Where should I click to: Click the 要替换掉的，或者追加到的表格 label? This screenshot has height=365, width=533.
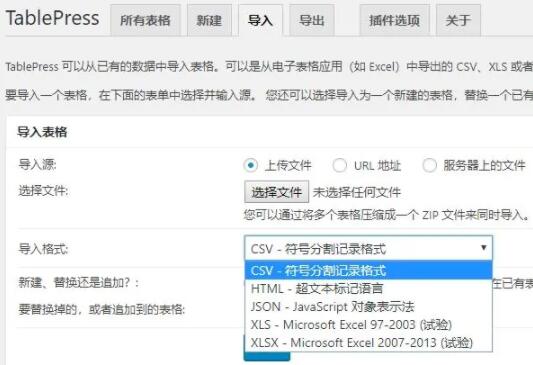coord(102,309)
